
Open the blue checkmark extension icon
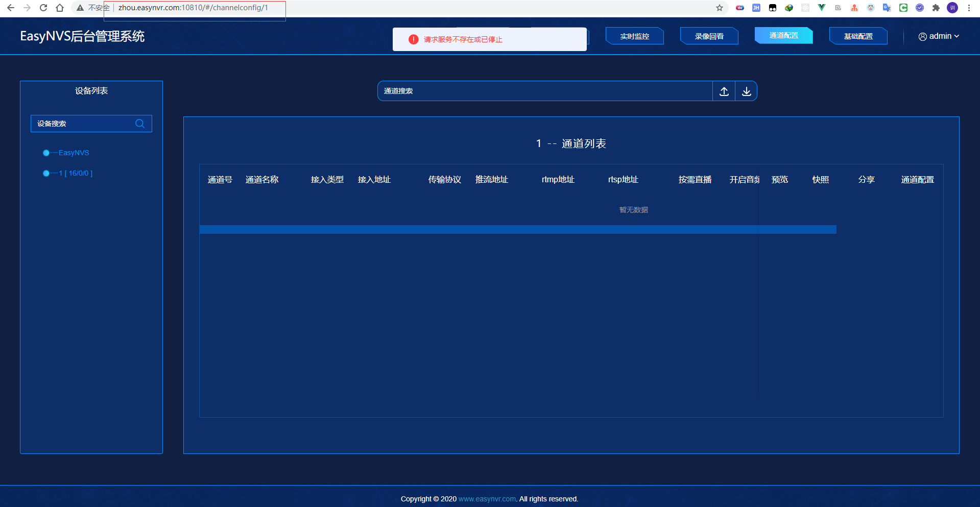(920, 8)
